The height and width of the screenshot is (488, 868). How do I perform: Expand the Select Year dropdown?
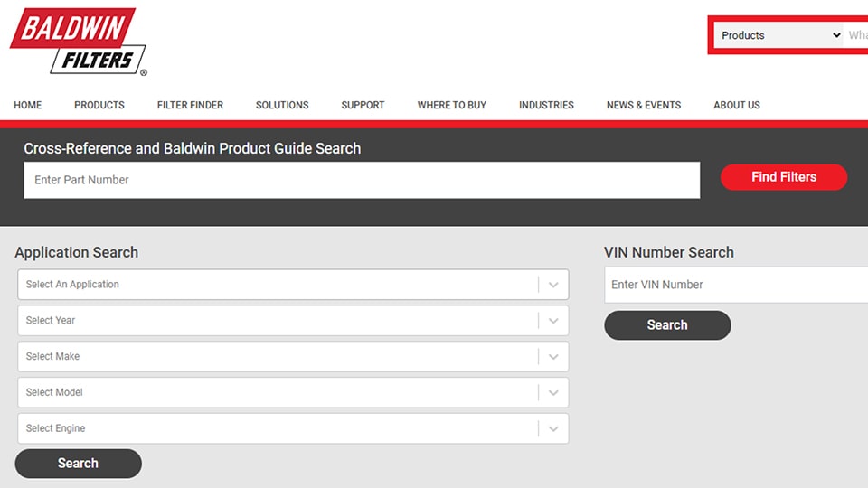(293, 321)
